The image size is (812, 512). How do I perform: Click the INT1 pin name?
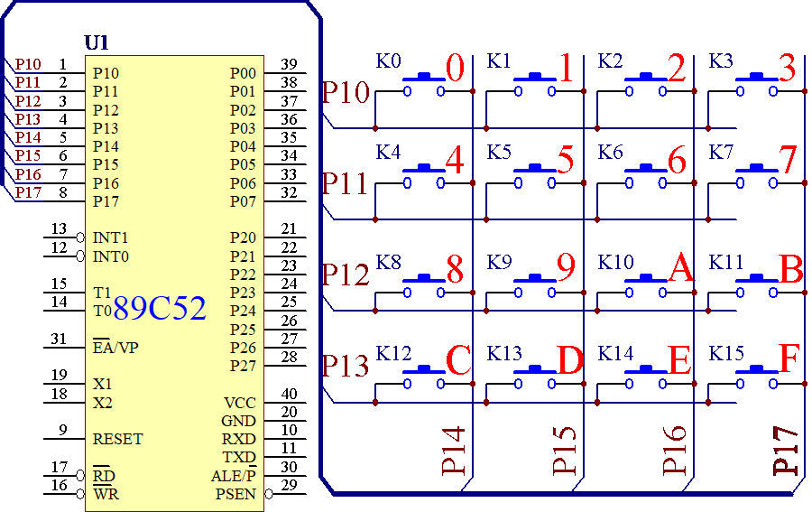click(x=110, y=237)
